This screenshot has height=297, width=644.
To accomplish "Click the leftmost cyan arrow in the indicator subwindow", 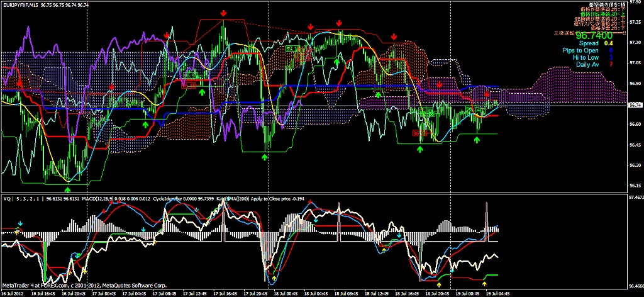I will (20, 223).
